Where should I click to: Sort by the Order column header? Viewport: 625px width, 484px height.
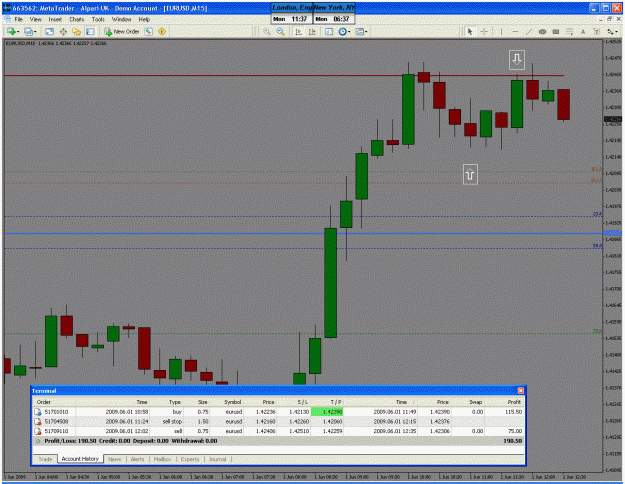click(44, 402)
